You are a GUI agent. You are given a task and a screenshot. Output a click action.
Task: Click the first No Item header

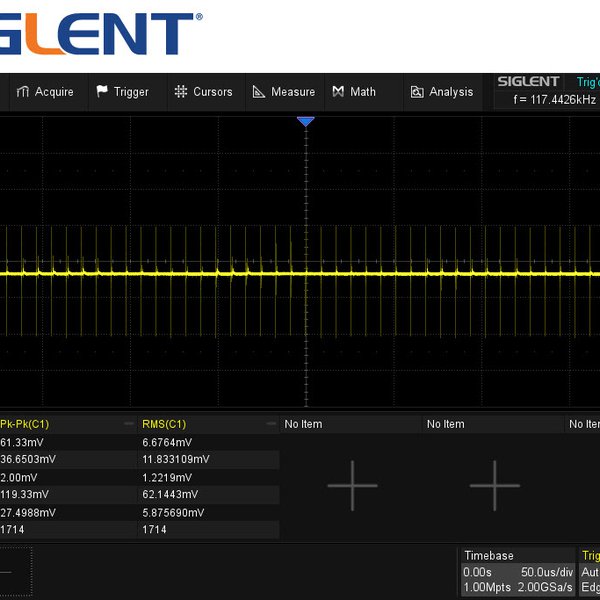tap(304, 424)
